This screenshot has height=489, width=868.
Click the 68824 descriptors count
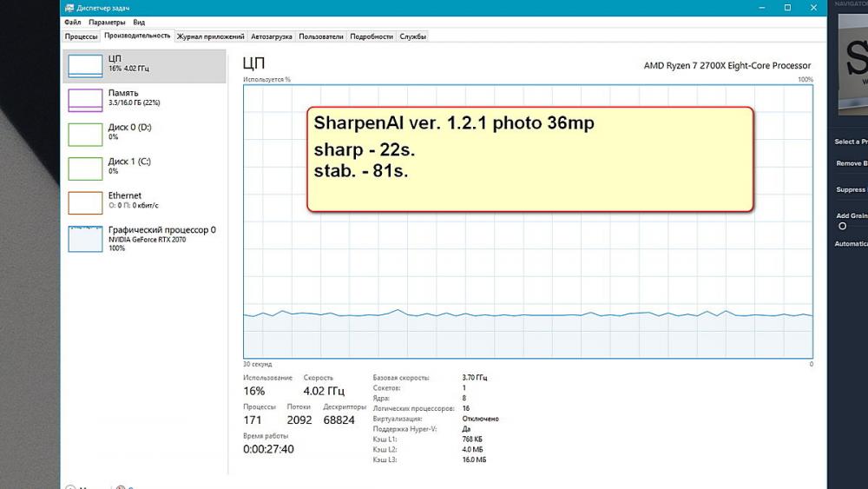(339, 420)
